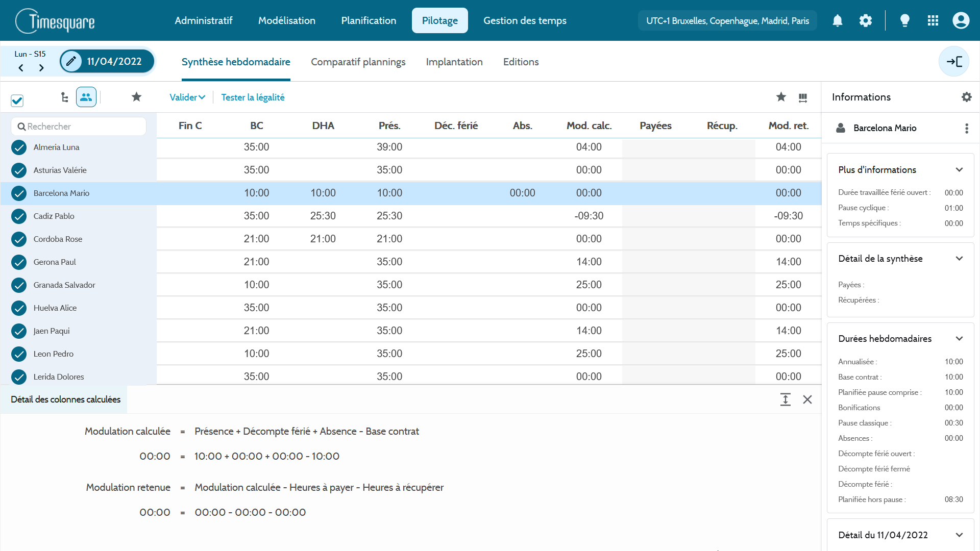Collapse the Informations side panel
The width and height of the screenshot is (980, 551).
953,62
